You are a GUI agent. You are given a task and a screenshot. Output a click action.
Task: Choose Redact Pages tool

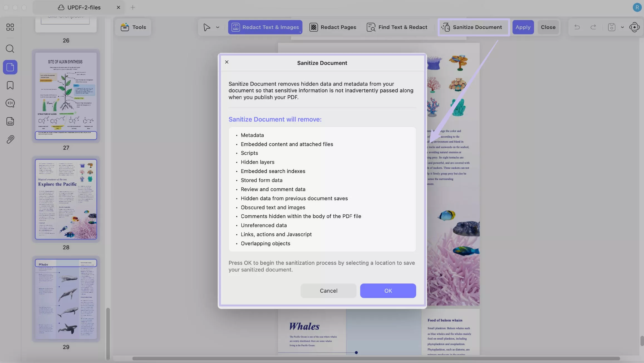coord(333,27)
